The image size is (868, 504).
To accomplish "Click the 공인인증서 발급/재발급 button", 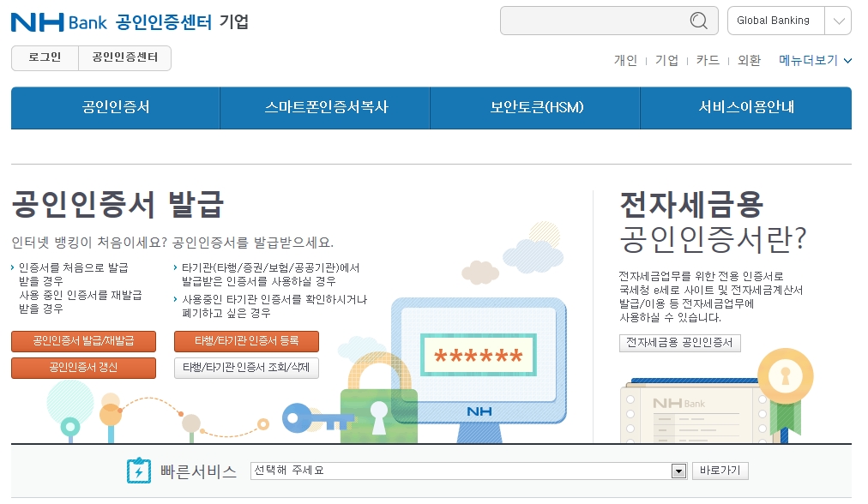I will [83, 341].
